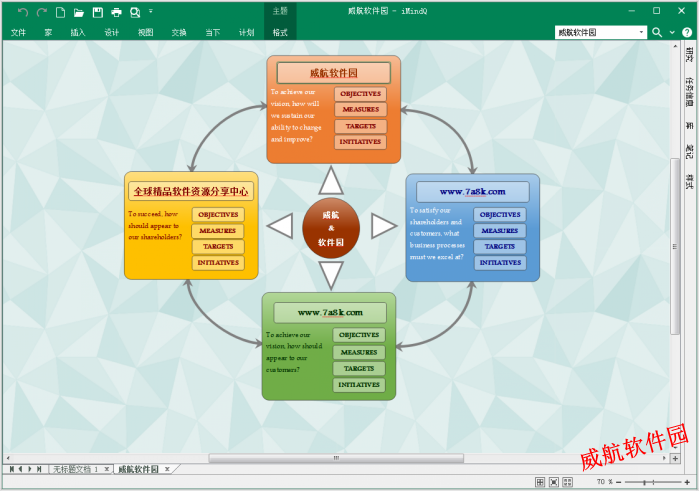Click TARGETS in the blue card

500,247
